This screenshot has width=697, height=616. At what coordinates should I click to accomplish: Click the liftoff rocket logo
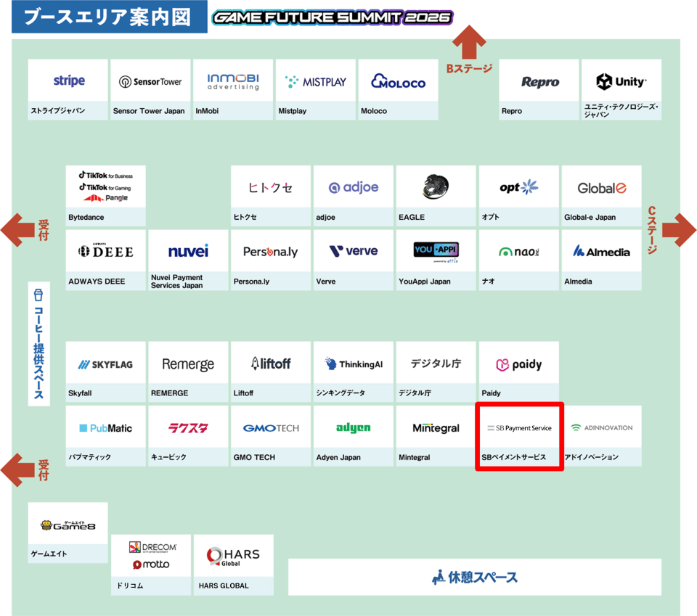tap(271, 364)
